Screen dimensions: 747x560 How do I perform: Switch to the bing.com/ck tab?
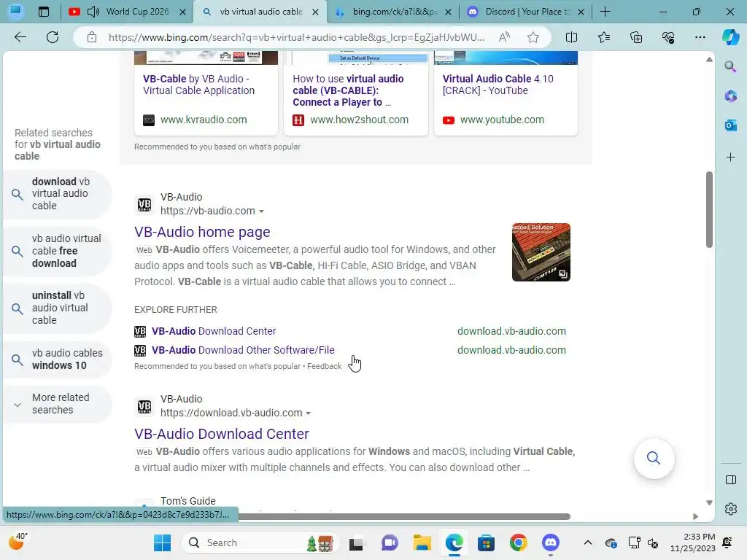393,12
